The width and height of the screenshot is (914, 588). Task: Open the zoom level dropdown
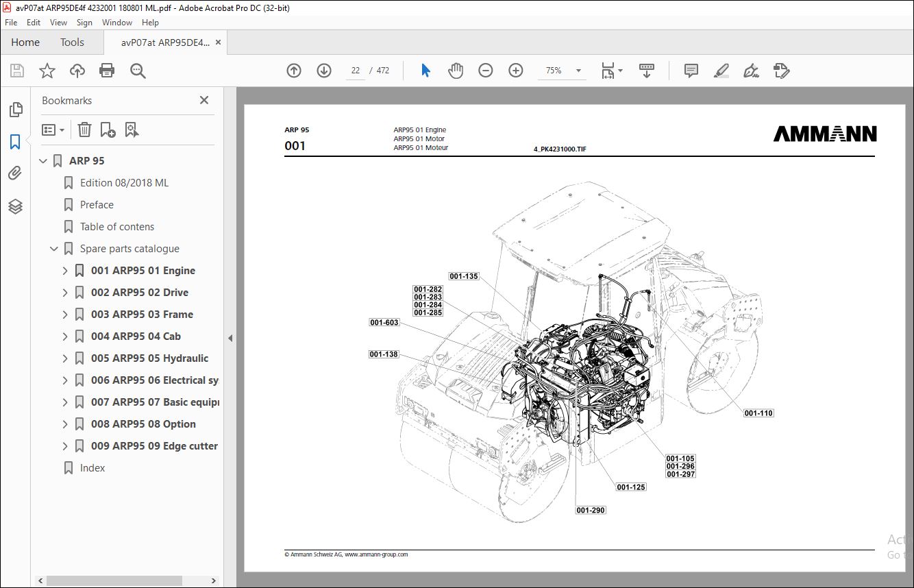click(x=578, y=71)
